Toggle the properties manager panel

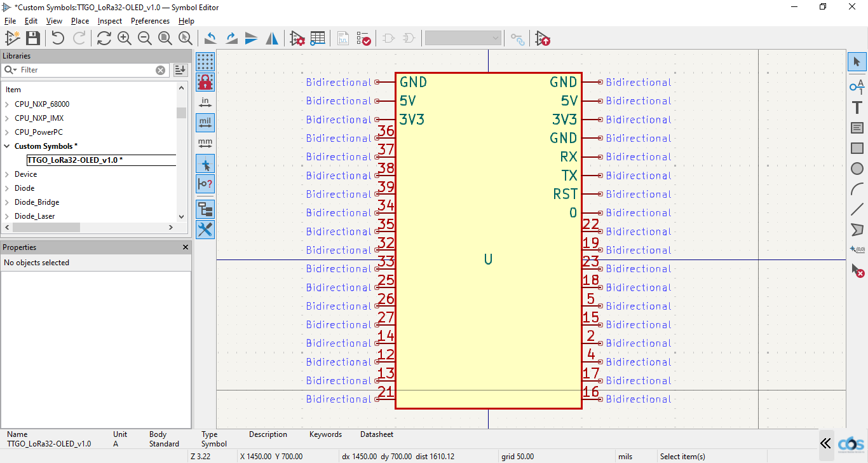point(205,230)
